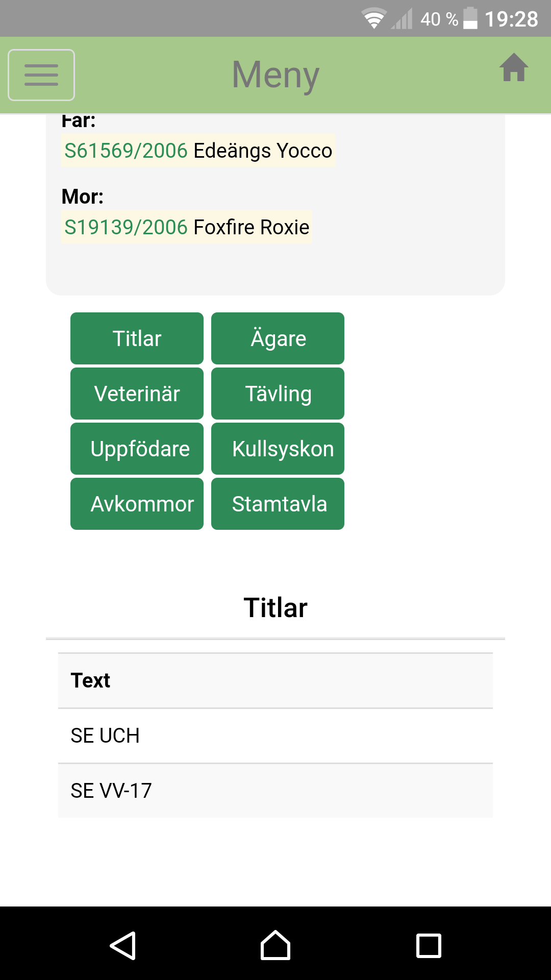Open the Veterinär records
Viewport: 551px width, 980px height.
(x=137, y=394)
